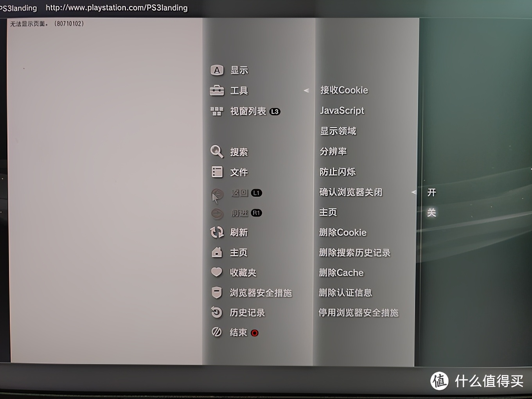This screenshot has width=532, height=399.
Task: Toggle the 接收Cookie setting
Action: pos(344,90)
